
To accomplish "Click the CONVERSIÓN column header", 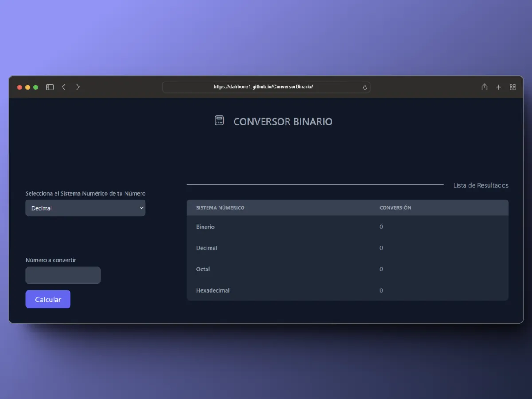I will tap(395, 208).
